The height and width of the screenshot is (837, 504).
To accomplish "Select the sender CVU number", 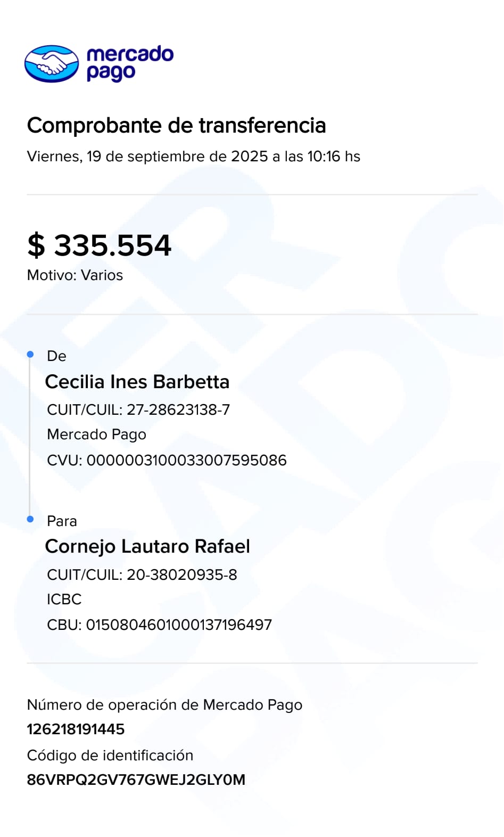I will (x=167, y=460).
